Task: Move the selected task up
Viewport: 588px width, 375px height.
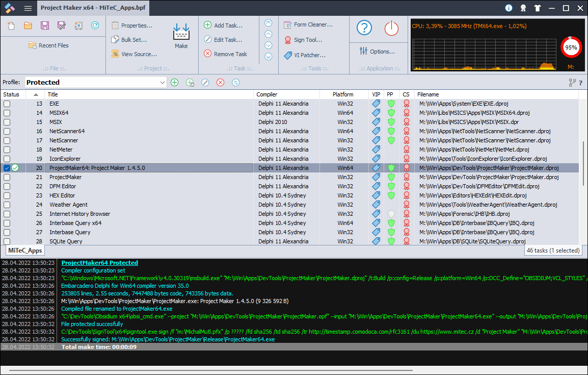Action: pyautogui.click(x=269, y=34)
